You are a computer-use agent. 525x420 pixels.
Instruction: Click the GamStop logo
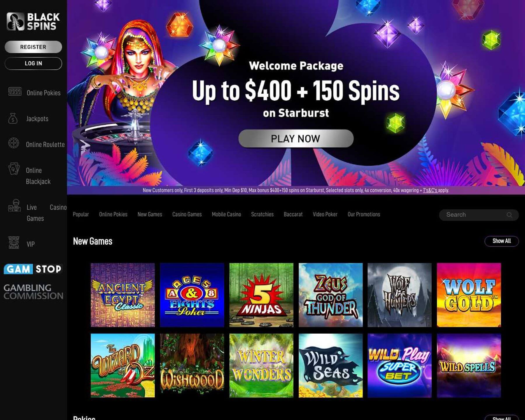(33, 269)
